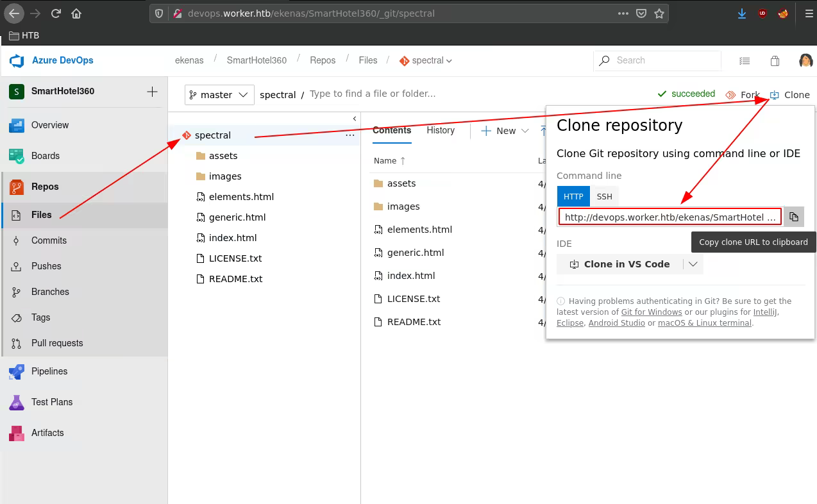Open the work items list icon in the header
This screenshot has width=817, height=504.
coord(744,61)
